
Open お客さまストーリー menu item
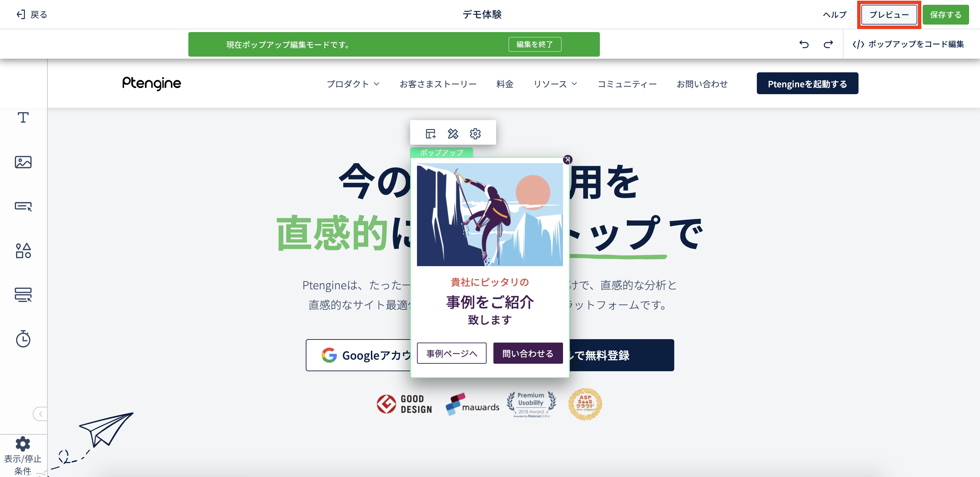438,84
